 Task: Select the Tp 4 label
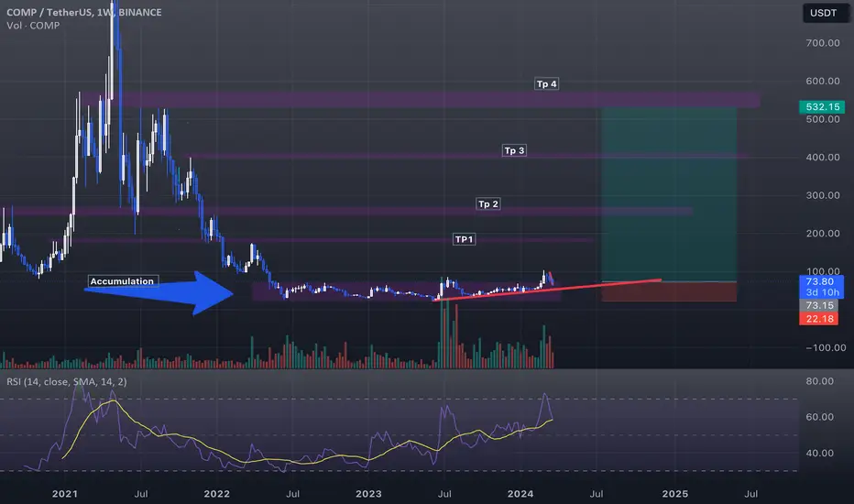[x=547, y=84]
